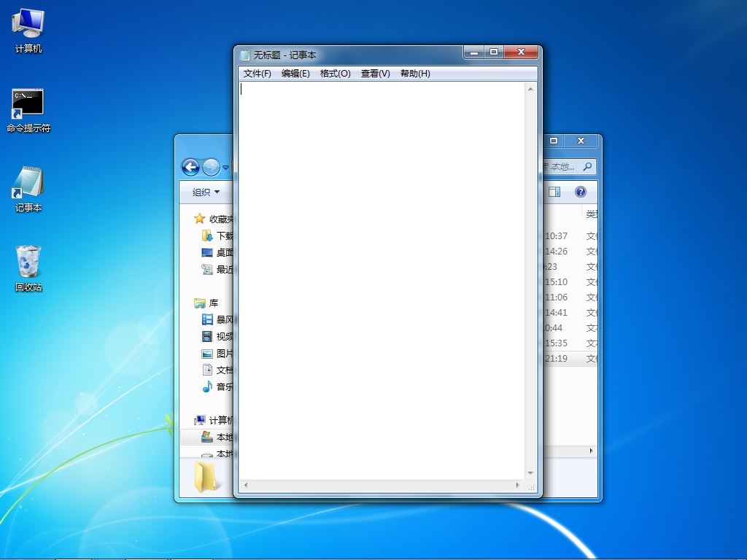Viewport: 747px width, 560px height.
Task: Select 库 libraries icon in Explorer sidebar
Action: 200,303
